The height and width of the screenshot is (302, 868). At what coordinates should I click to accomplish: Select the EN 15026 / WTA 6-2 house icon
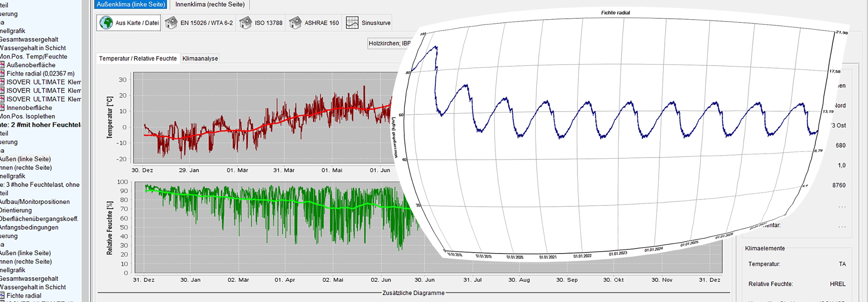point(171,23)
